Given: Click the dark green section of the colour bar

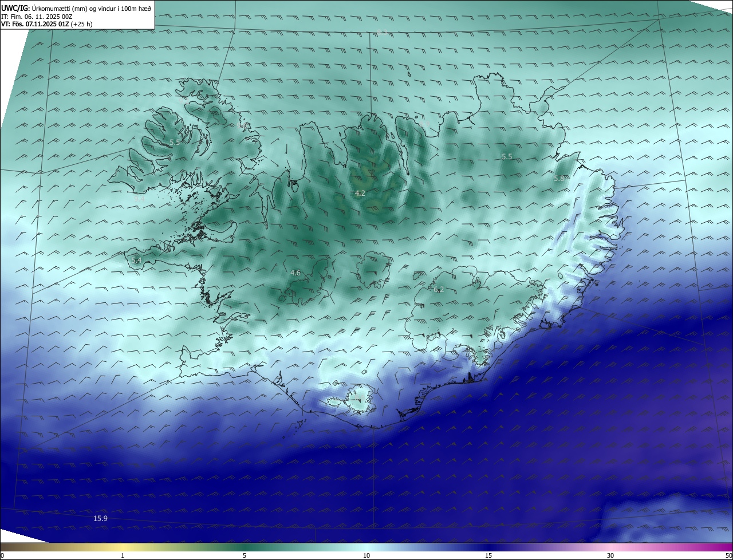Looking at the screenshot, I should click(243, 547).
